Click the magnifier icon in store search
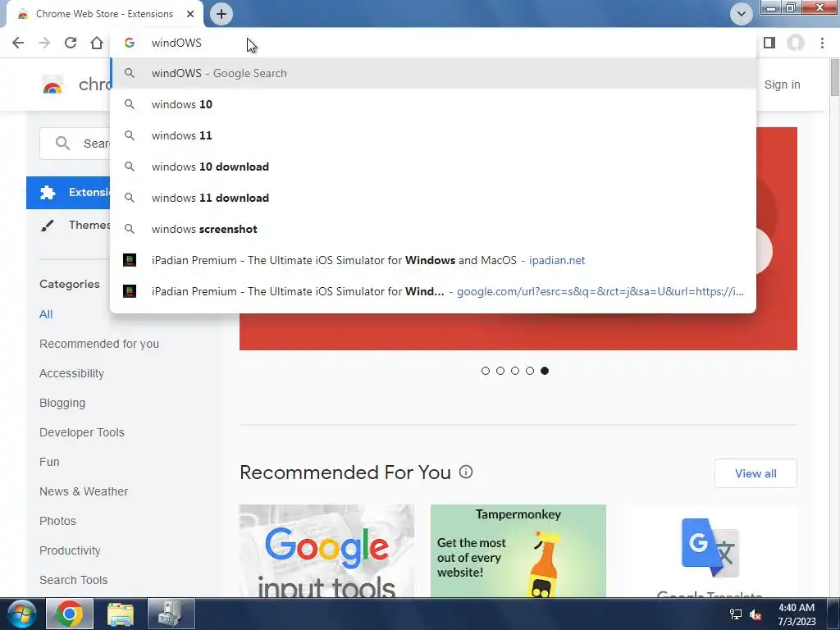Screen dimensions: 840x630 point(62,143)
